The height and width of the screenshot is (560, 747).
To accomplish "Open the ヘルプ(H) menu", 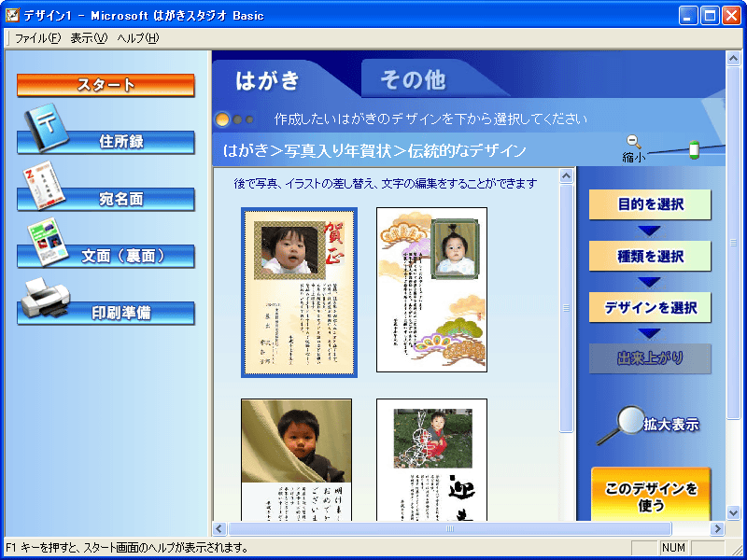I will tap(138, 38).
